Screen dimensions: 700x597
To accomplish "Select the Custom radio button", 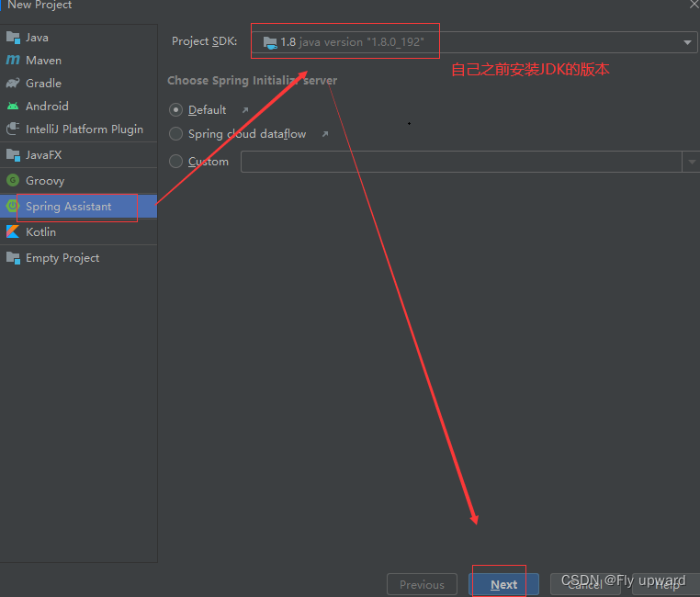I will coord(175,162).
